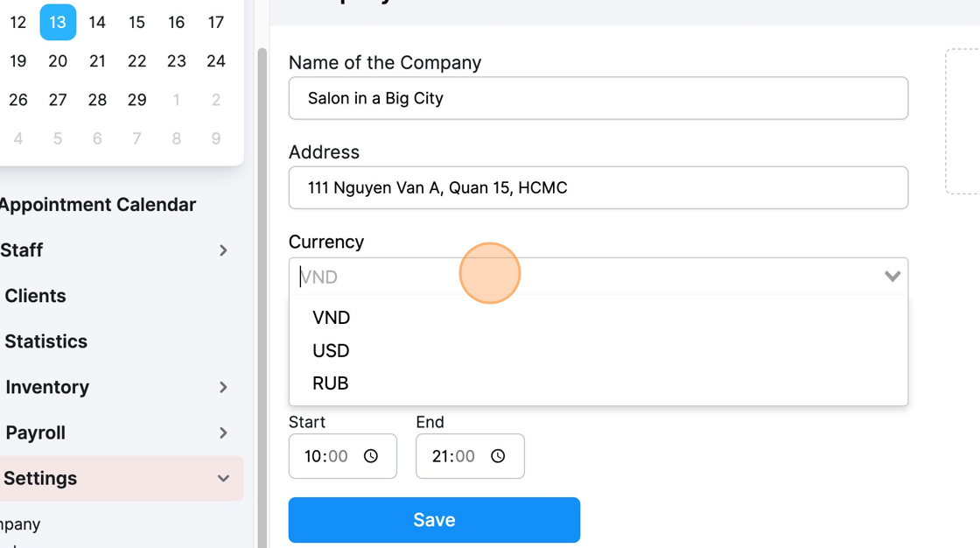Select day 15 in the calendar
This screenshot has height=548, width=980.
point(136,23)
